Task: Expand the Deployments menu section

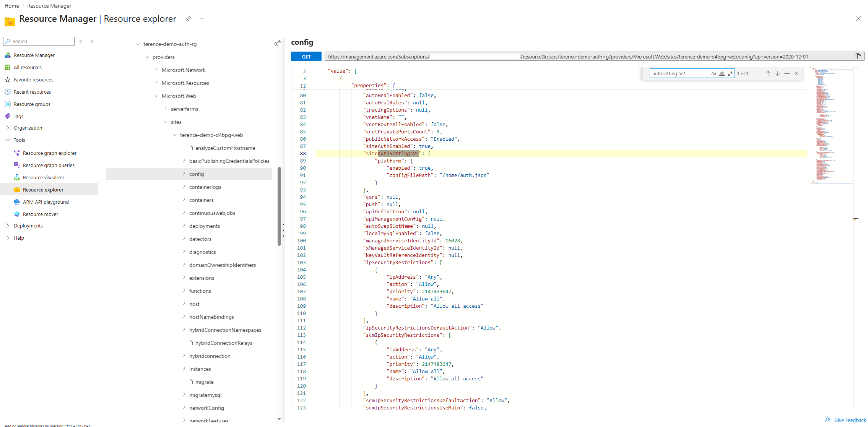Action: tap(8, 226)
